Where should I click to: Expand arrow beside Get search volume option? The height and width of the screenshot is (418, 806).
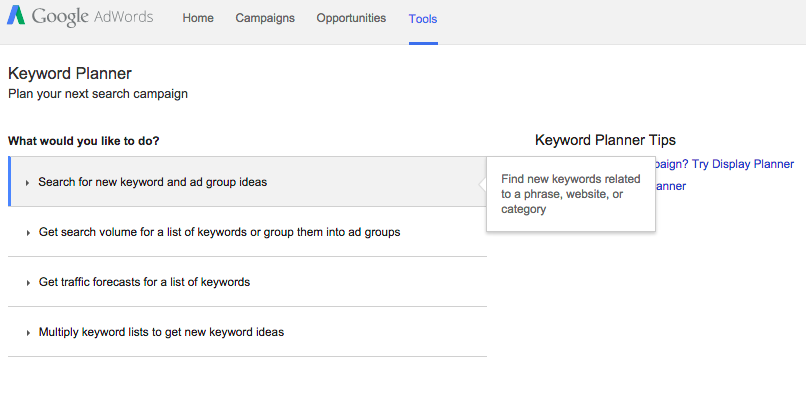point(28,233)
